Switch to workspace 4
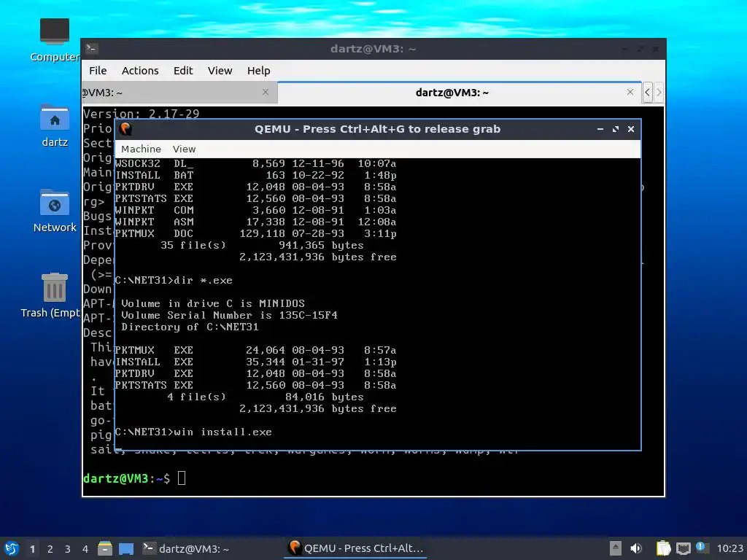Image resolution: width=747 pixels, height=560 pixels. pos(85,549)
